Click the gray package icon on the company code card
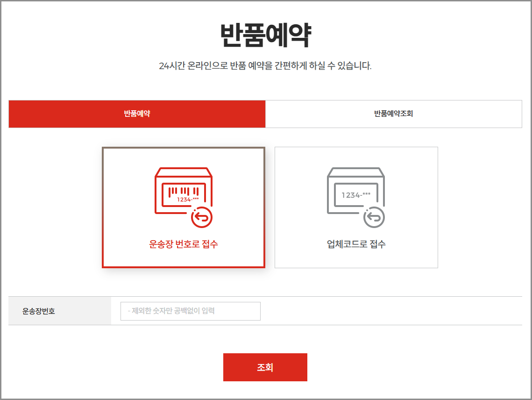The width and height of the screenshot is (532, 400). 356,189
